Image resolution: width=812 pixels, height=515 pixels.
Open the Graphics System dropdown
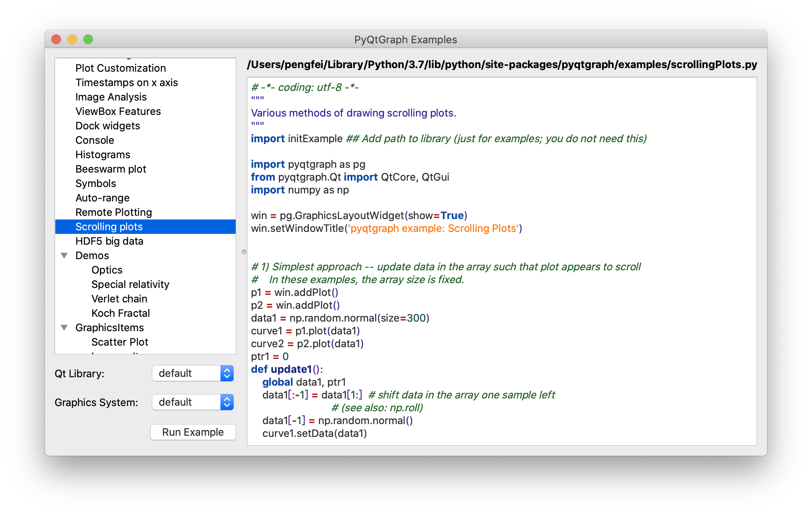pyautogui.click(x=193, y=402)
